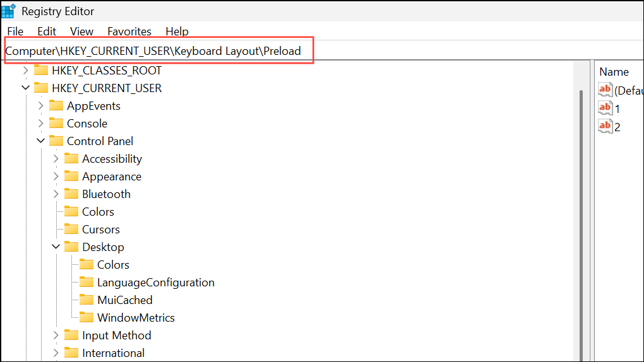Select the Appearance key label
Viewport: 644px width, 362px height.
coord(112,177)
